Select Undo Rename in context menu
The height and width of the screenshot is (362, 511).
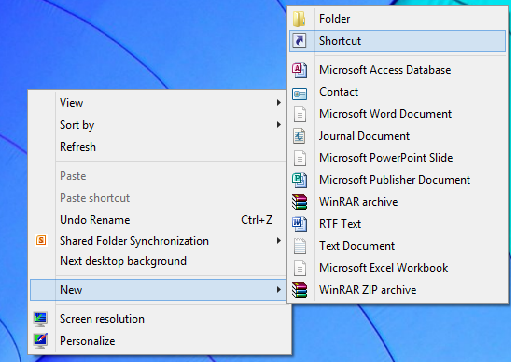click(x=157, y=220)
